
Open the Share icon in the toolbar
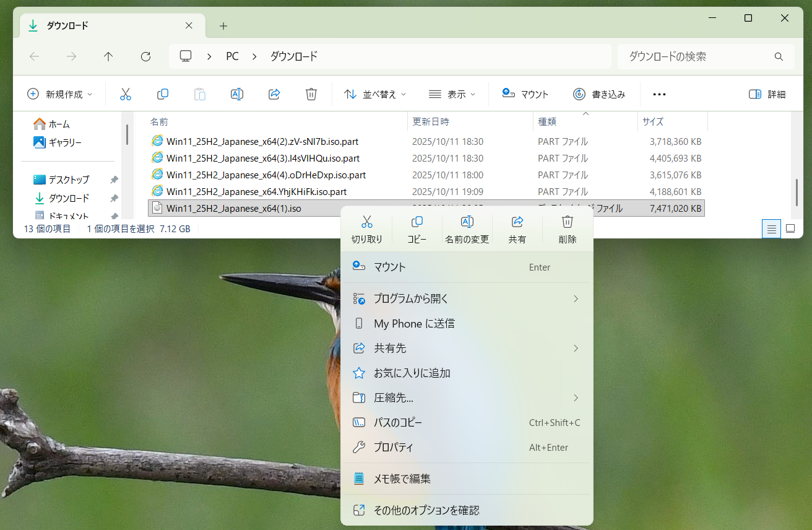tap(274, 93)
